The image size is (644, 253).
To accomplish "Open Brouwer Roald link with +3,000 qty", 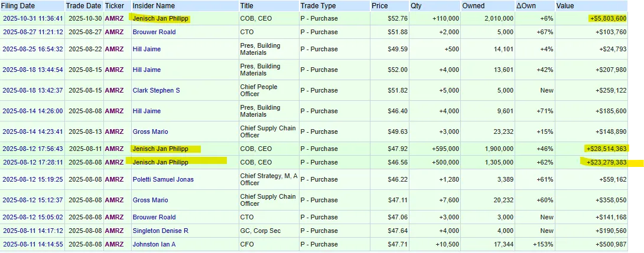I will tap(154, 218).
